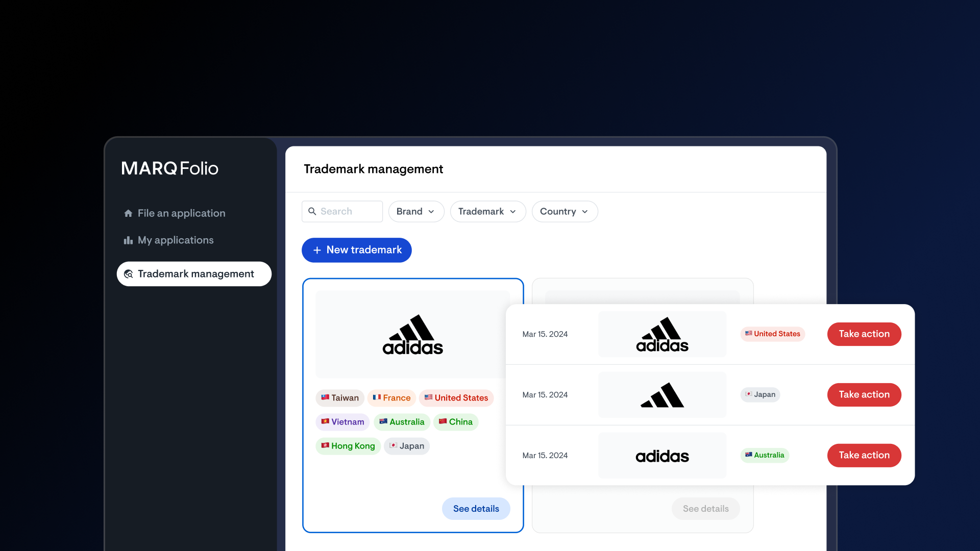Viewport: 980px width, 551px height.
Task: Go to File an application page
Action: 181,213
